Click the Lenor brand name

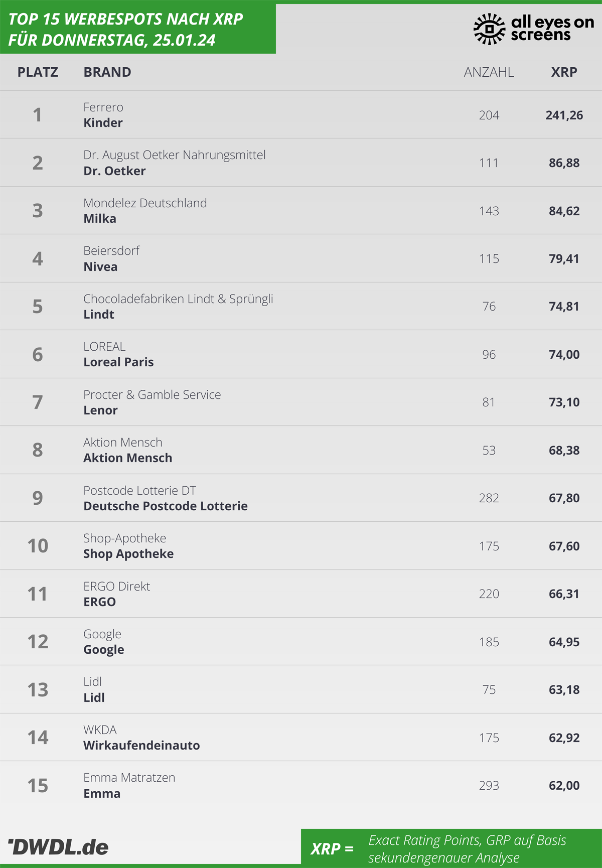(100, 410)
